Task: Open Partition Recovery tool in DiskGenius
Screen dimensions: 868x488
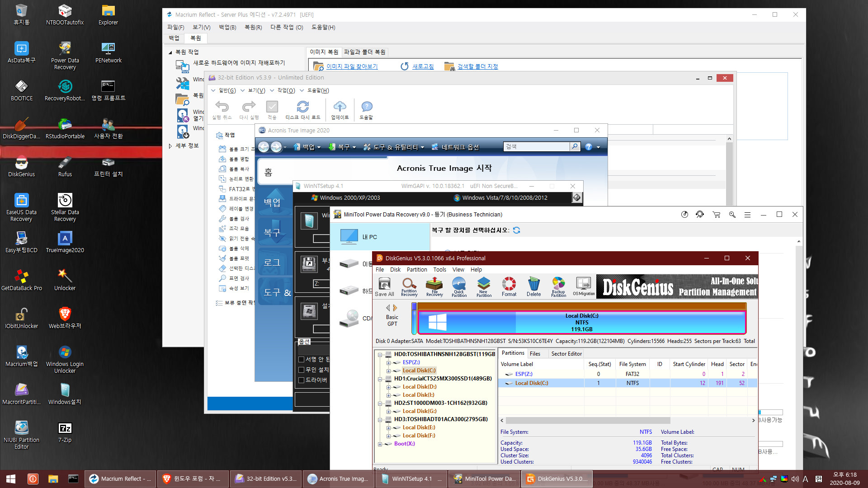Action: [x=409, y=287]
